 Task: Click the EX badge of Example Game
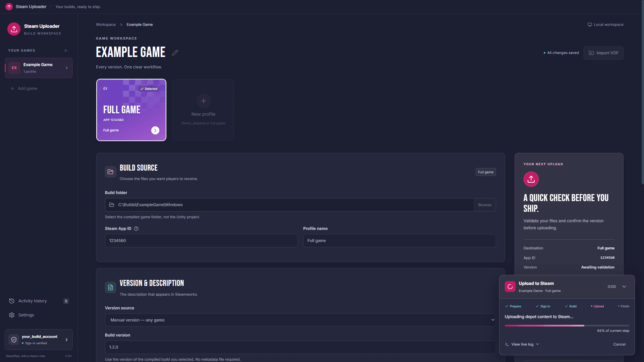(x=14, y=68)
